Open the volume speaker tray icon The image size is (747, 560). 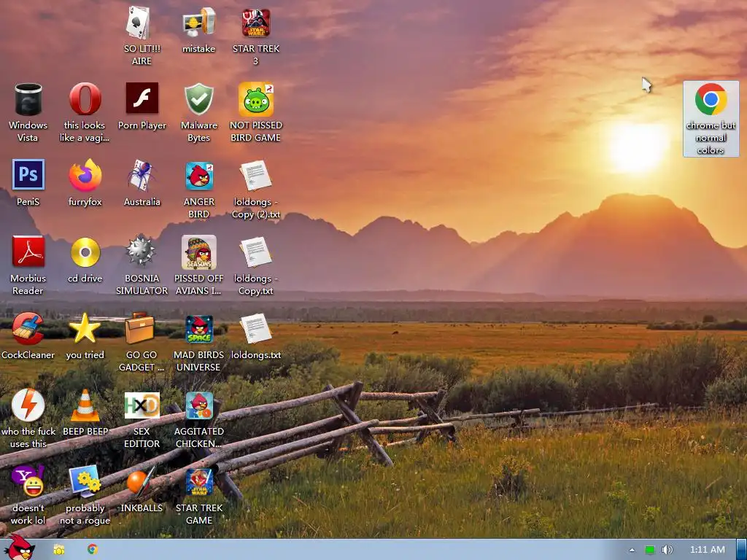tap(667, 550)
